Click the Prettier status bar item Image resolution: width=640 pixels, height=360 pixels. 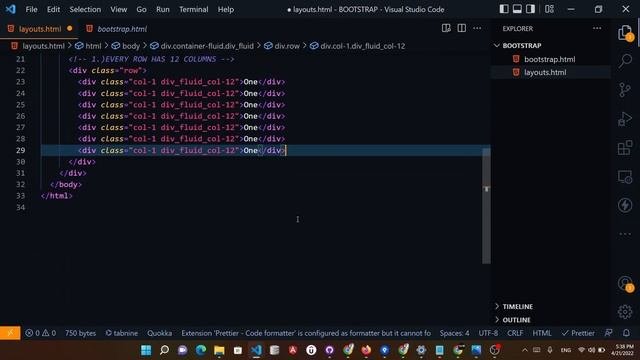click(578, 333)
